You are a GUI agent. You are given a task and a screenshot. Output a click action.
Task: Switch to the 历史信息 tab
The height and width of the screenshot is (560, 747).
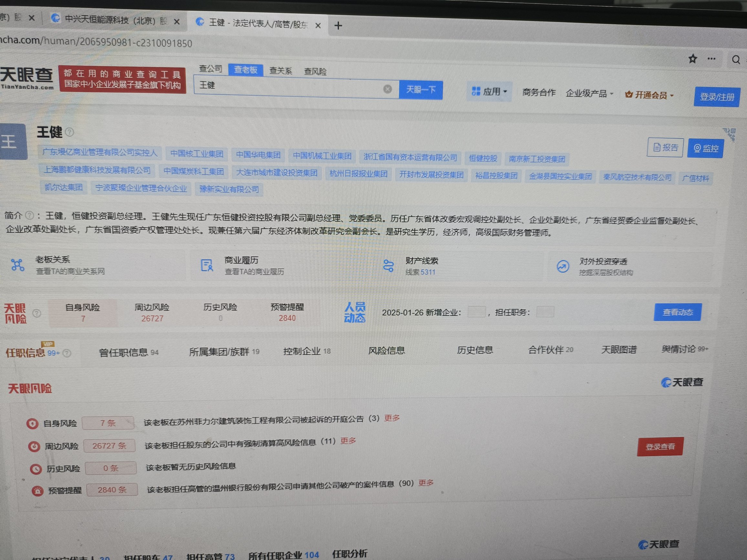[x=475, y=350]
